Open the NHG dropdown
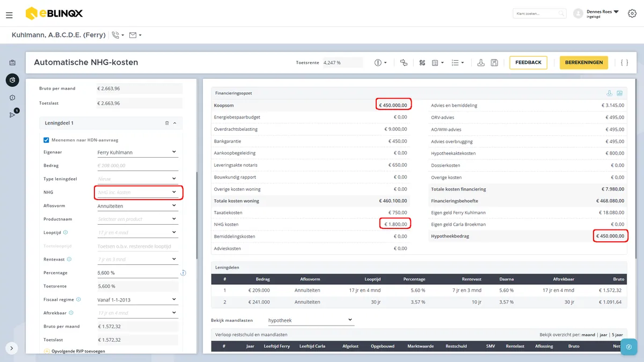The height and width of the screenshot is (362, 644). tap(138, 192)
